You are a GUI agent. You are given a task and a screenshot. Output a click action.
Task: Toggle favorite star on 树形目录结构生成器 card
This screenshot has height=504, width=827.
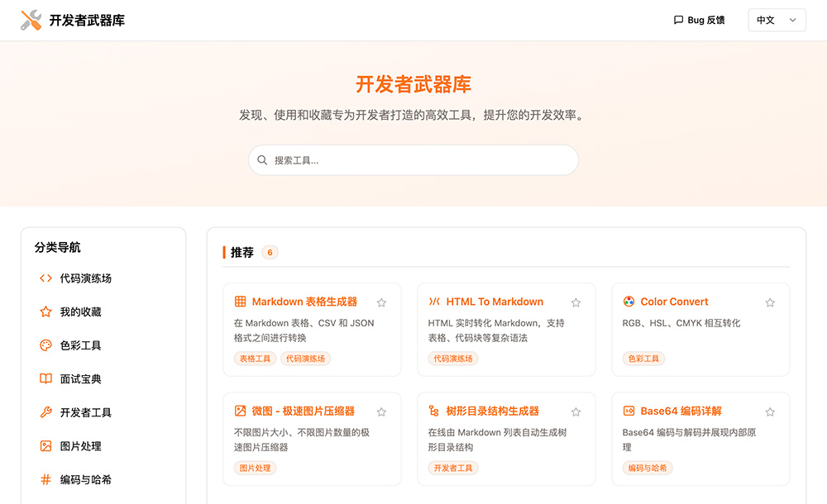pyautogui.click(x=576, y=411)
